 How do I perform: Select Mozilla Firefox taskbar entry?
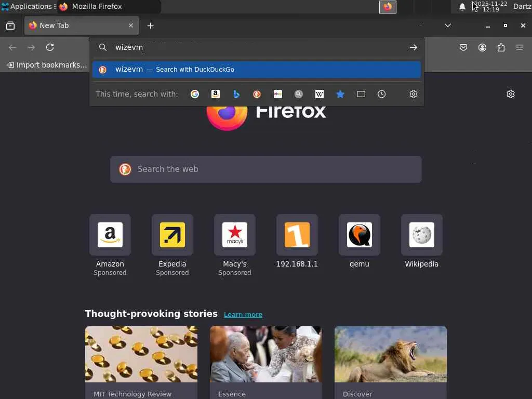(109, 6)
